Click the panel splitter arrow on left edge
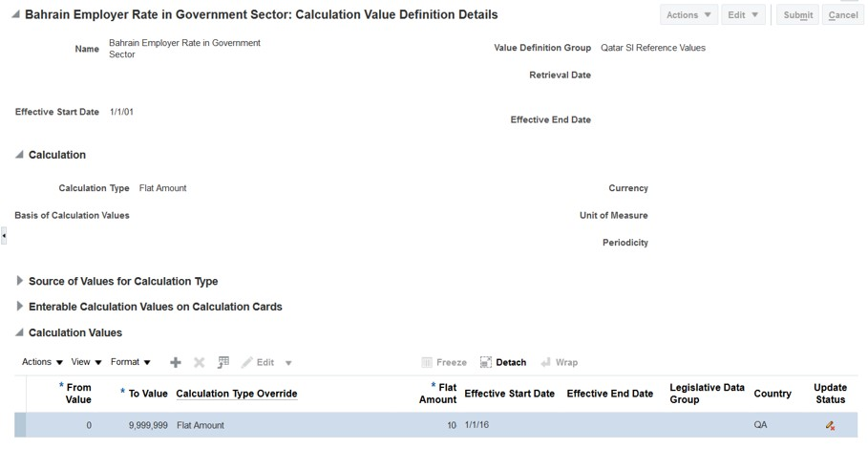The height and width of the screenshot is (449, 868). click(4, 235)
